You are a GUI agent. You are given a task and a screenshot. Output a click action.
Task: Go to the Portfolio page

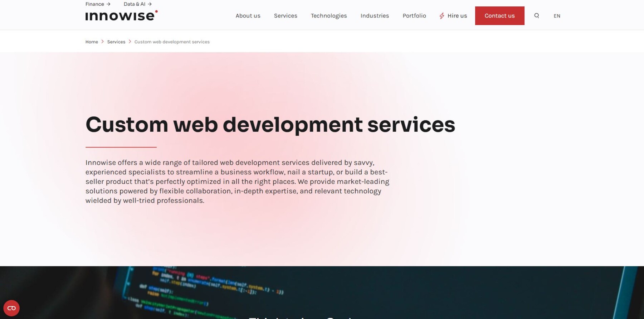[414, 16]
